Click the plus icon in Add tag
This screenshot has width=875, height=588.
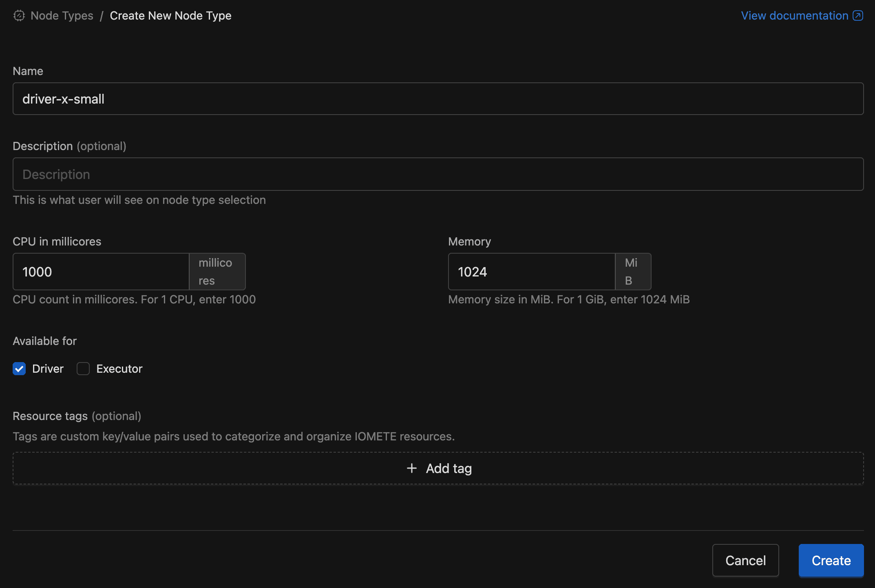pos(412,468)
